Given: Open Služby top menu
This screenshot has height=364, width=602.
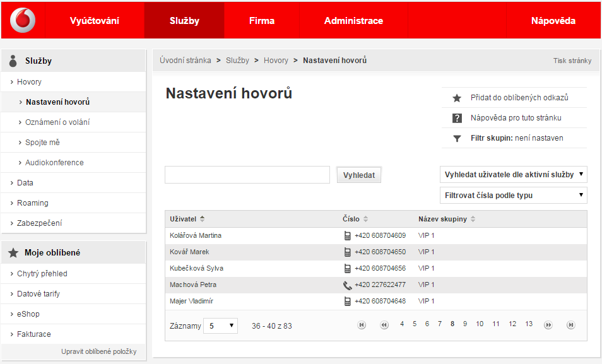Looking at the screenshot, I should pos(184,20).
